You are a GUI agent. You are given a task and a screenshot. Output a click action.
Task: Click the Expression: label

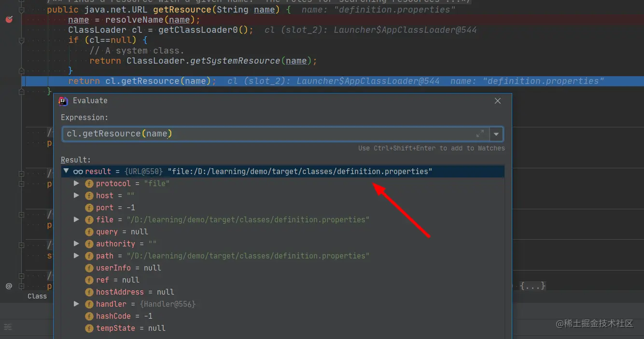[84, 117]
